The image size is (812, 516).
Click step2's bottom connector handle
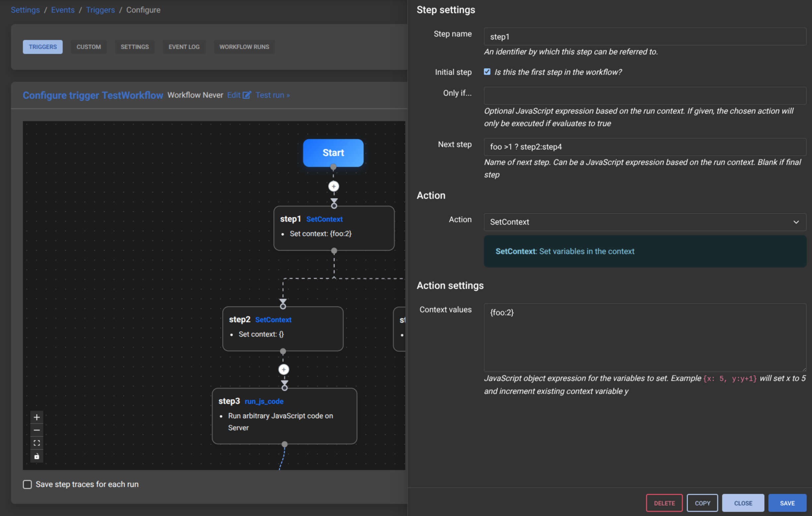click(x=283, y=351)
